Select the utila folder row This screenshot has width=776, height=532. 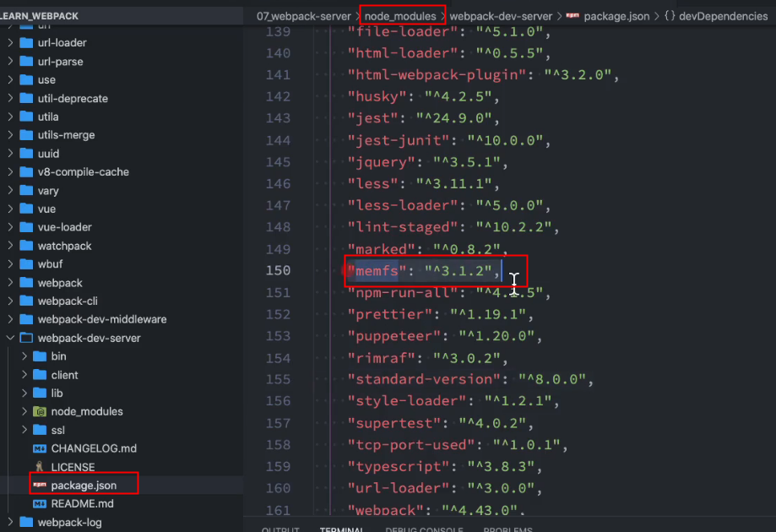click(122, 117)
